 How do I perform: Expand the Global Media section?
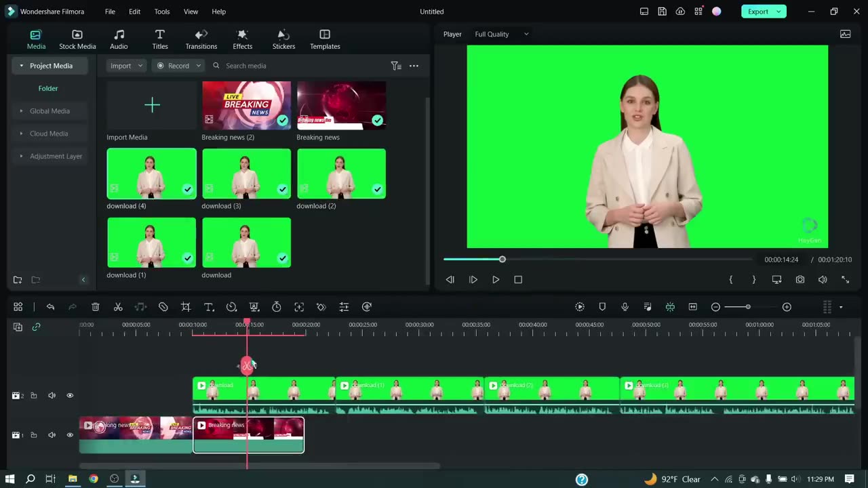point(21,111)
